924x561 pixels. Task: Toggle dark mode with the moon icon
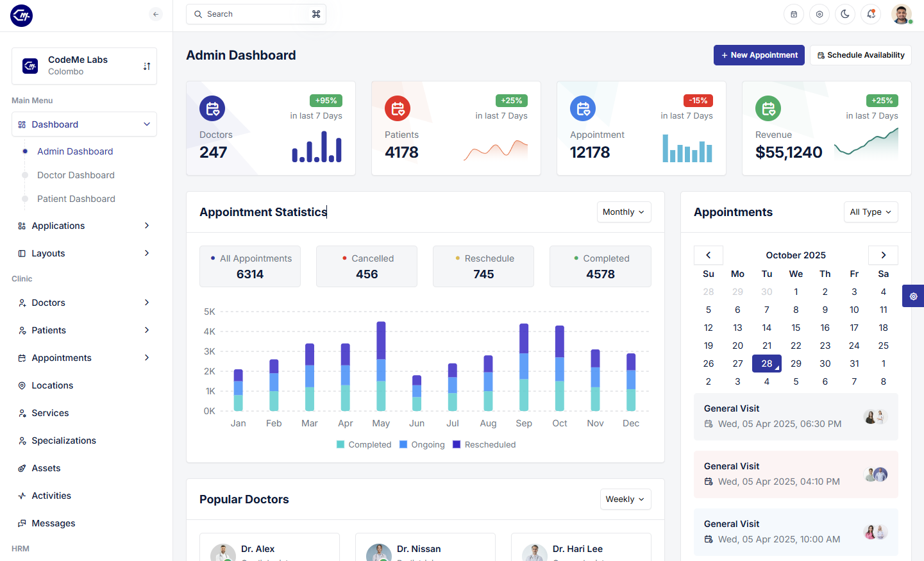pos(845,14)
